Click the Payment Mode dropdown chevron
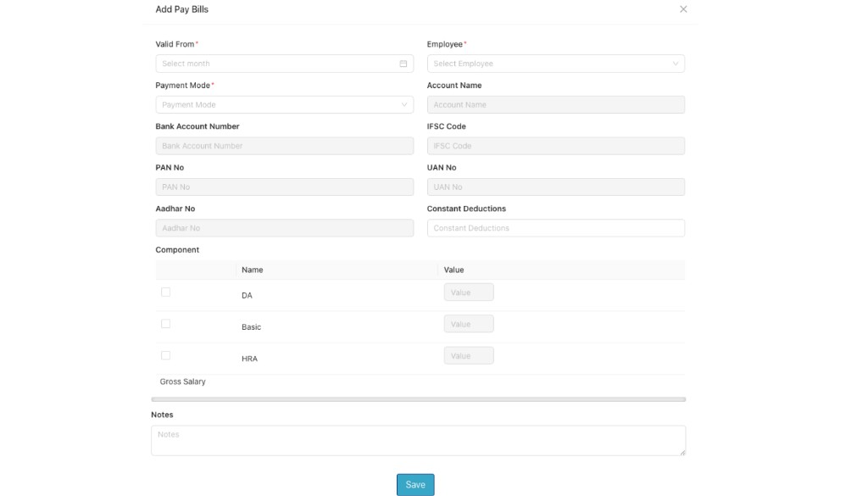 pyautogui.click(x=404, y=103)
